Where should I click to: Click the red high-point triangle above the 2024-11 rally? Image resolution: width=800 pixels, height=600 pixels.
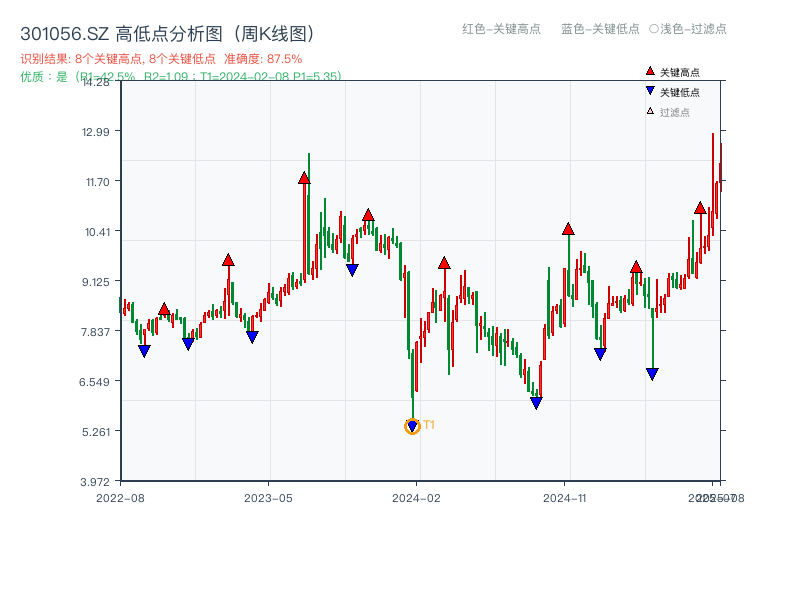[x=568, y=230]
